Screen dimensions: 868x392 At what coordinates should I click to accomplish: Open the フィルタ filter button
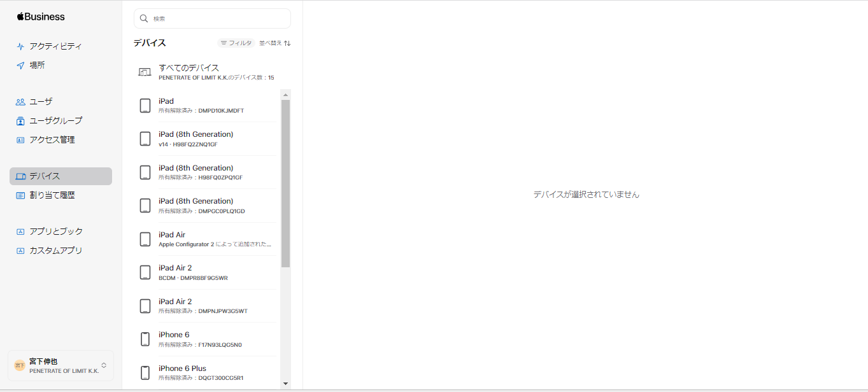[x=236, y=43]
